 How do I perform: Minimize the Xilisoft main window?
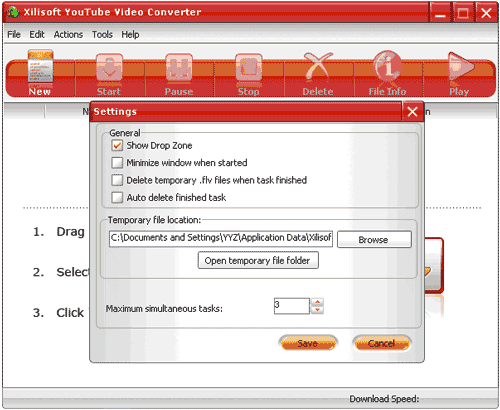click(x=440, y=13)
